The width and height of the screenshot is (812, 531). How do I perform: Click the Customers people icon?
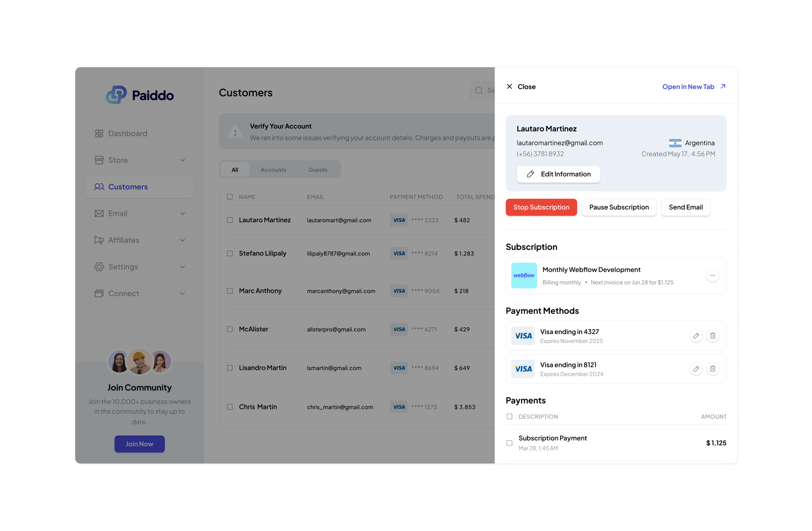point(99,187)
